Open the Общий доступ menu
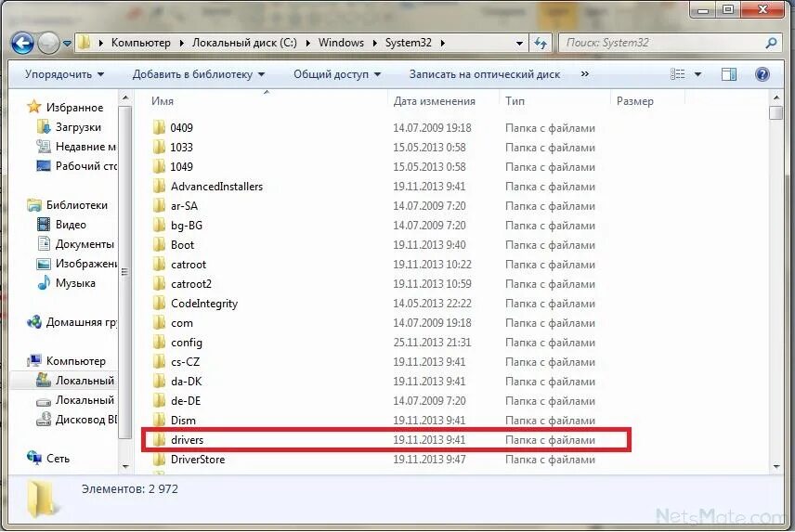 pos(336,74)
